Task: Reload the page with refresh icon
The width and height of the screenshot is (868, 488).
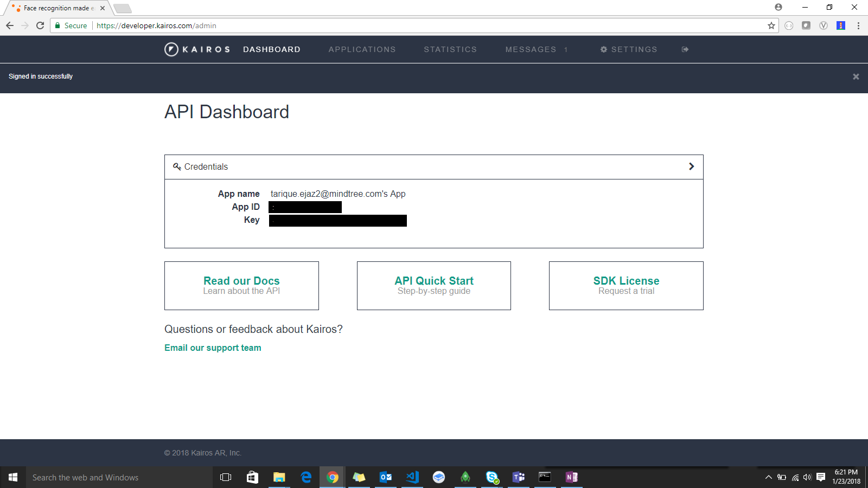Action: 40,25
